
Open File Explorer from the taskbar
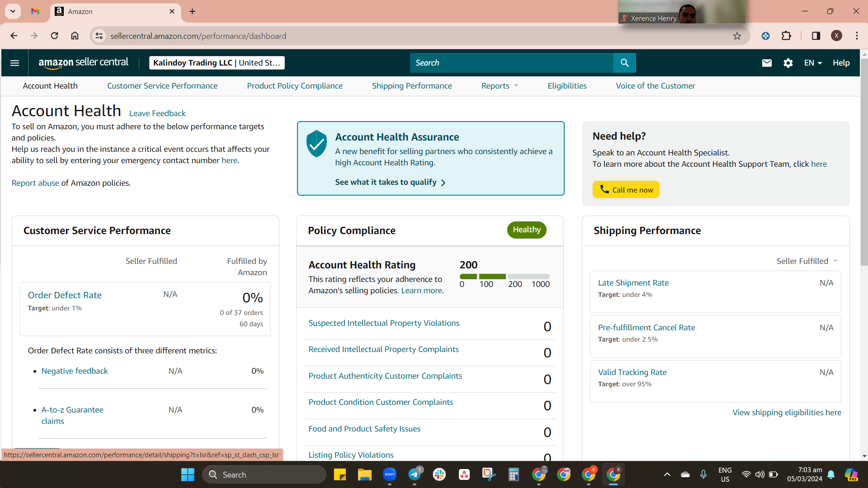[365, 474]
